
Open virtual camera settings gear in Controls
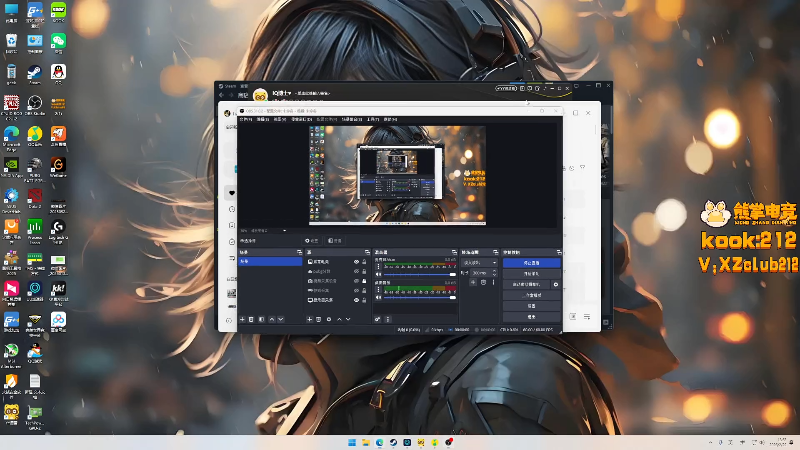[556, 284]
